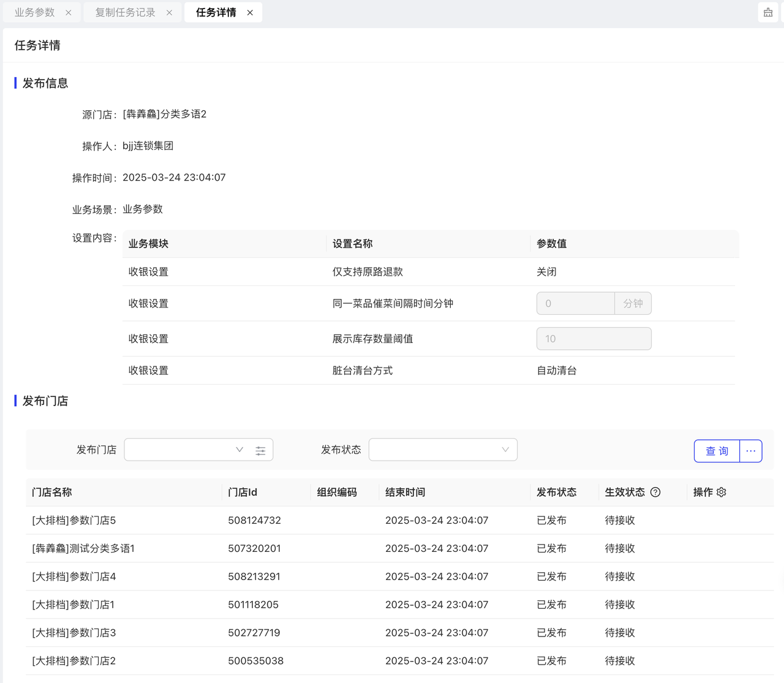Click 同一菜品催菜间隔时间分钟 setting name
This screenshot has height=683, width=784.
pos(393,304)
